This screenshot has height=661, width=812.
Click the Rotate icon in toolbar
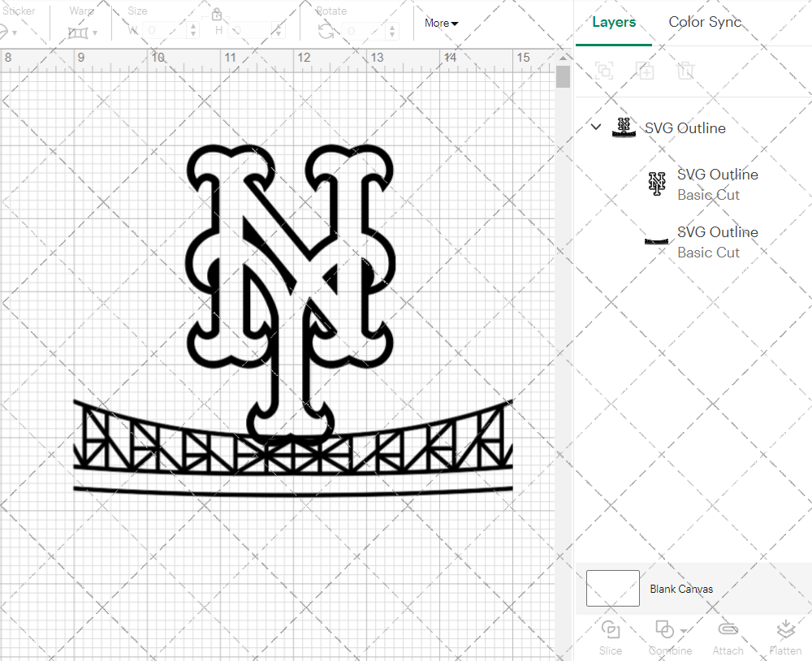coord(326,31)
